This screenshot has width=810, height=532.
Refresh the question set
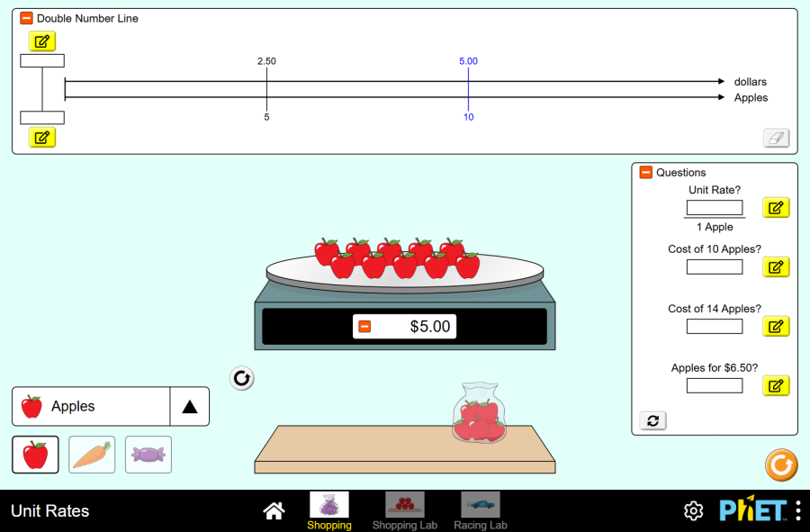click(652, 420)
